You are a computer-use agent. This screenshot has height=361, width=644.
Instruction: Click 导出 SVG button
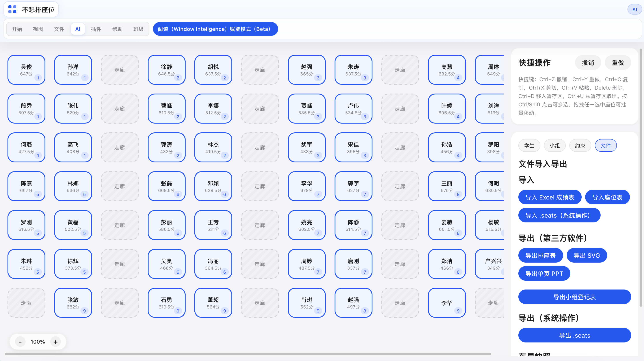coord(586,256)
